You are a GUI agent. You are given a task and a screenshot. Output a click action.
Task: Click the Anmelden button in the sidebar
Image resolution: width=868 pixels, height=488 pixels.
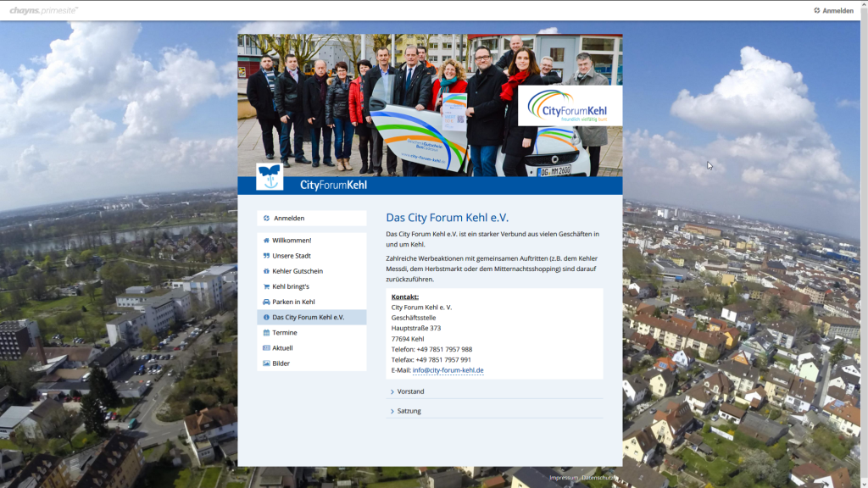coord(312,219)
